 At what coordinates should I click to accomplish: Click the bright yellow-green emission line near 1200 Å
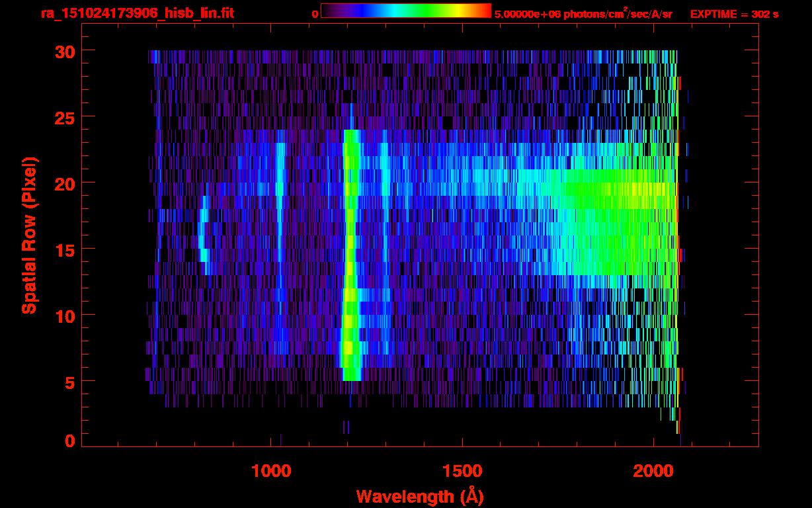(x=351, y=255)
